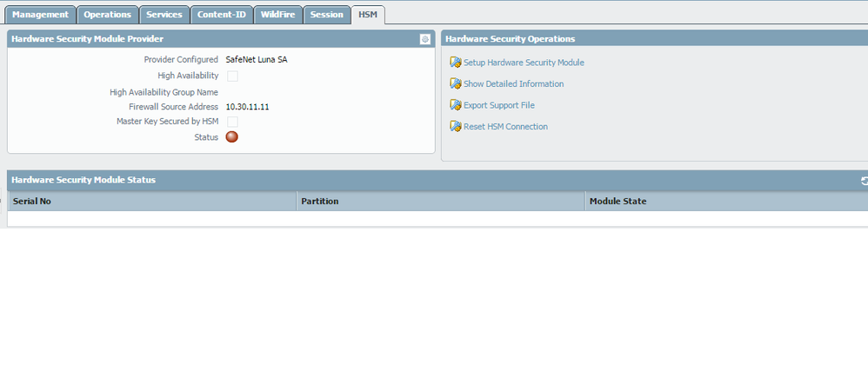868x365 pixels.
Task: Click the Show Detailed Information icon
Action: 456,84
